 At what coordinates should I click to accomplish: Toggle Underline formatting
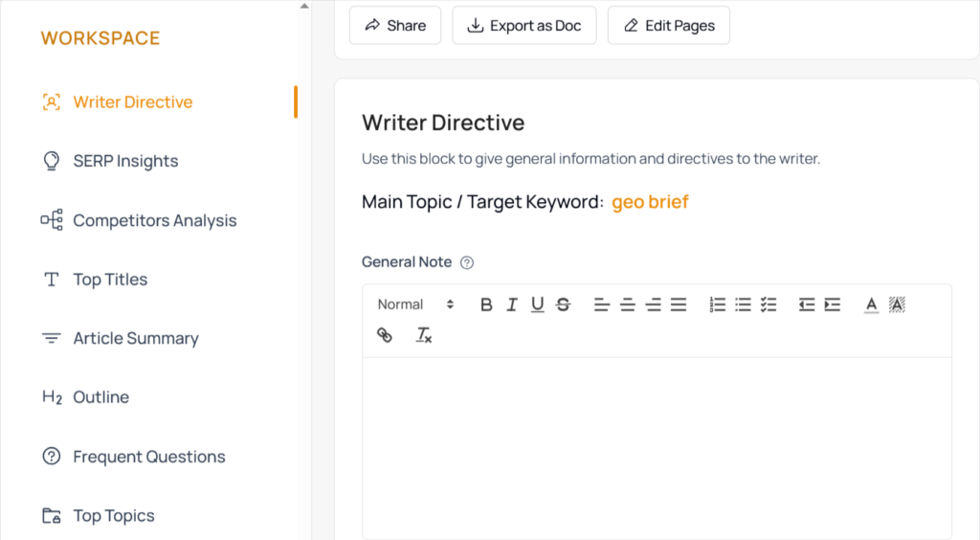point(538,304)
